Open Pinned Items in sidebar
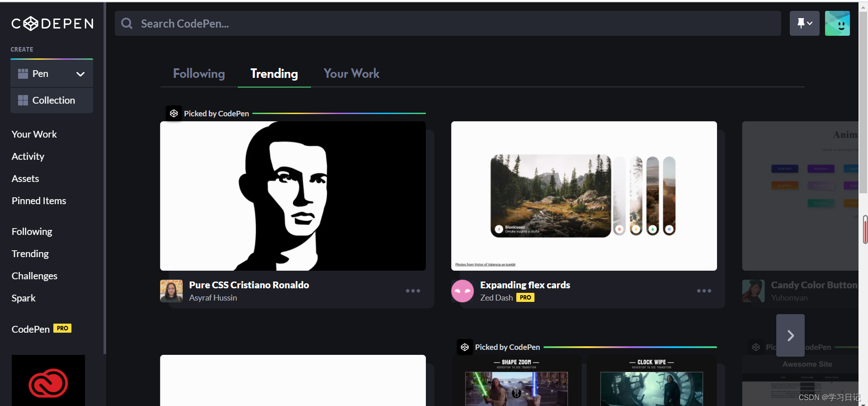This screenshot has height=406, width=868. click(39, 201)
